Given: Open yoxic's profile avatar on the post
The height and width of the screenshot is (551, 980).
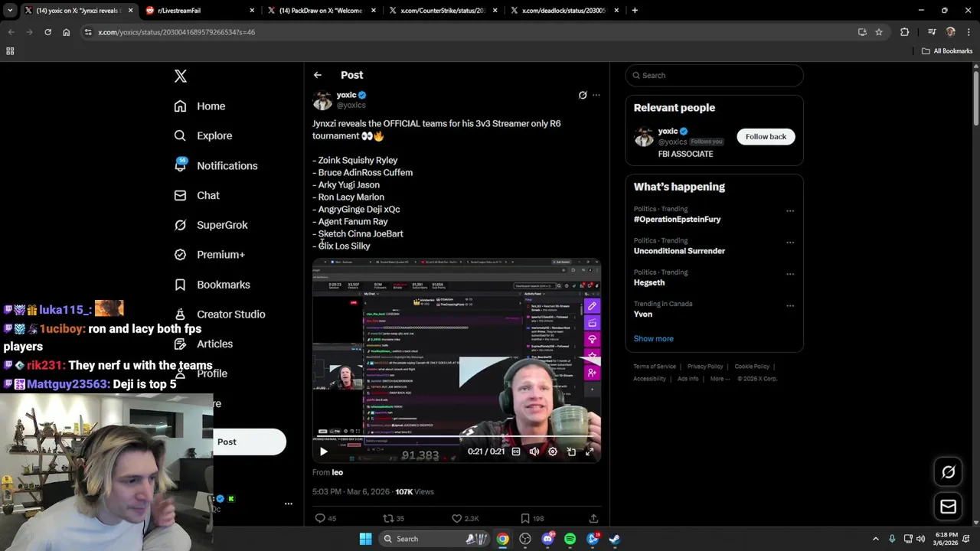Looking at the screenshot, I should point(322,99).
